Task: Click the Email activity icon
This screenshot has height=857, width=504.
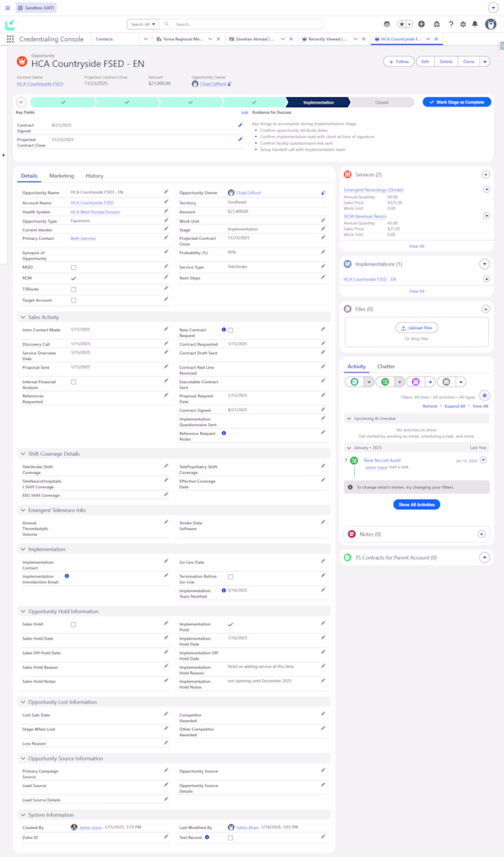Action: pyautogui.click(x=446, y=382)
